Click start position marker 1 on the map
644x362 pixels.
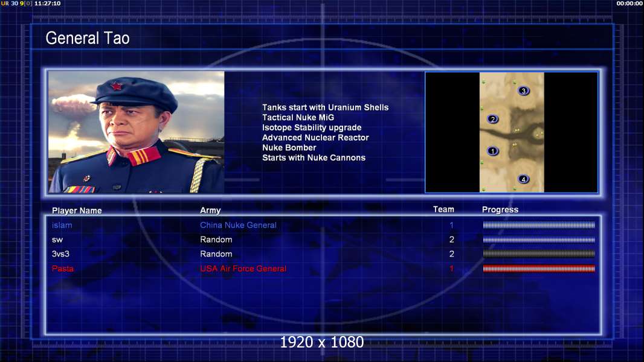pos(493,151)
